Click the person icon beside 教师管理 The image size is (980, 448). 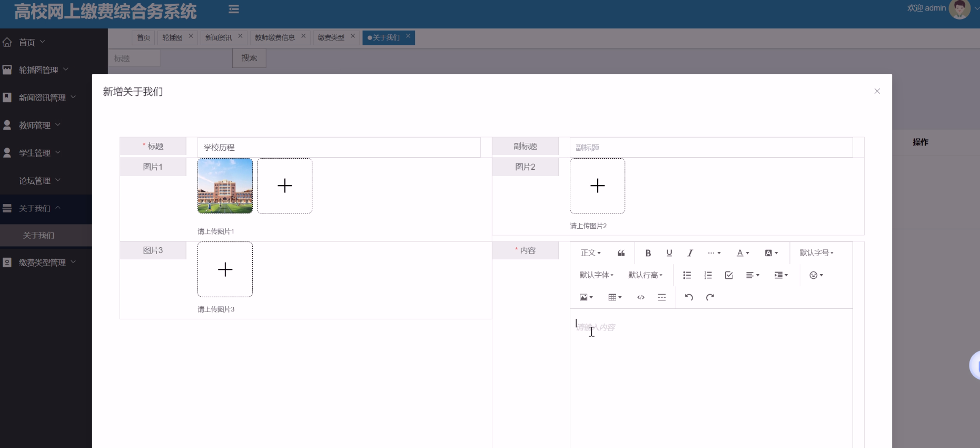7,125
